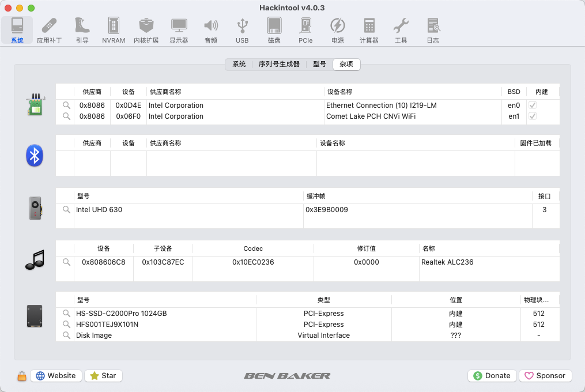This screenshot has width=585, height=392.
Task: Click the graphics card icon
Action: click(x=35, y=208)
